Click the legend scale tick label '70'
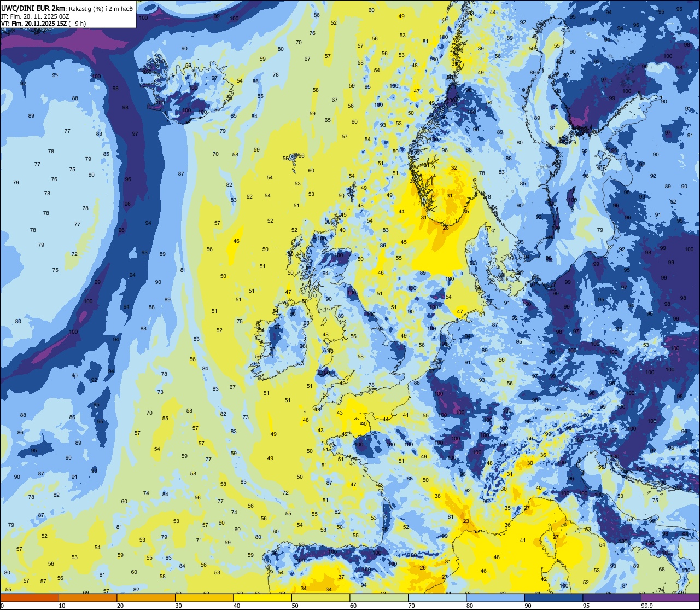700x610 pixels. [x=411, y=606]
